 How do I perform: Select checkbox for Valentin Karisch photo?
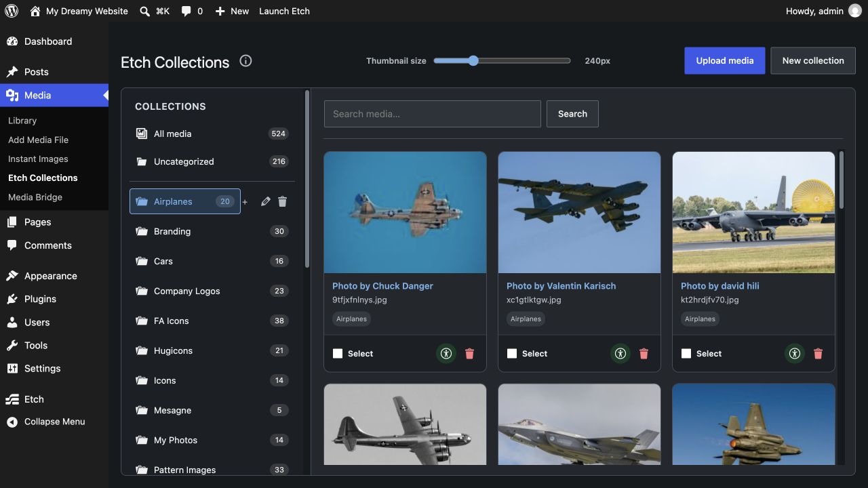pyautogui.click(x=512, y=353)
